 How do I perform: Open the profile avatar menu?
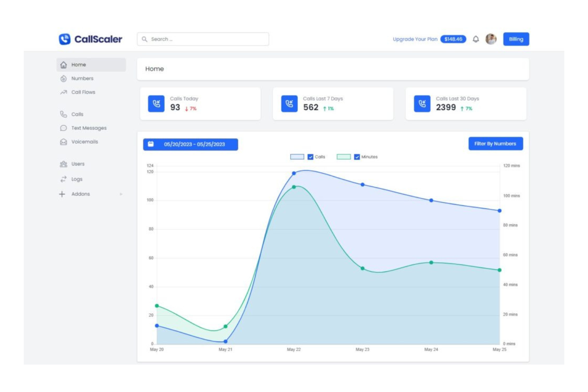(491, 39)
